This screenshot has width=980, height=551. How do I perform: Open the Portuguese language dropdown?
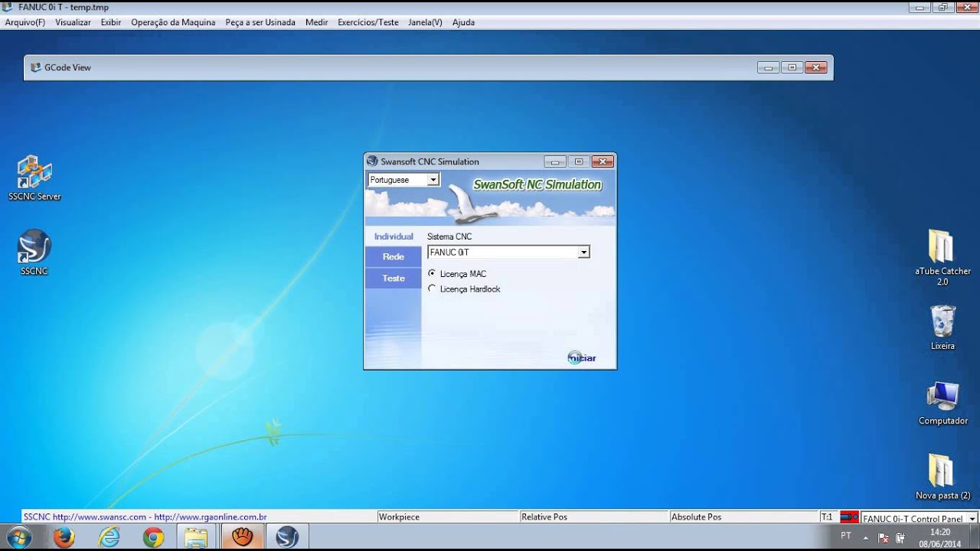coord(433,180)
